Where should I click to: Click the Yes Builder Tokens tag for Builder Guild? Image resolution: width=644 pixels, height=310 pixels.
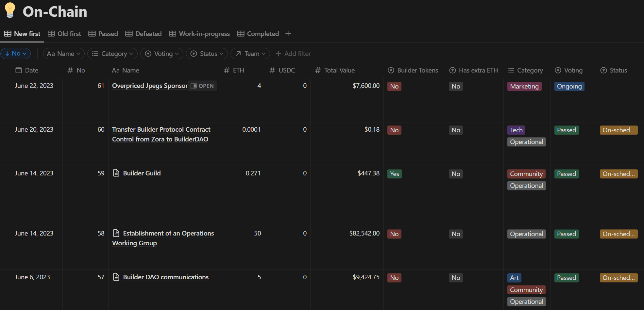(x=394, y=174)
